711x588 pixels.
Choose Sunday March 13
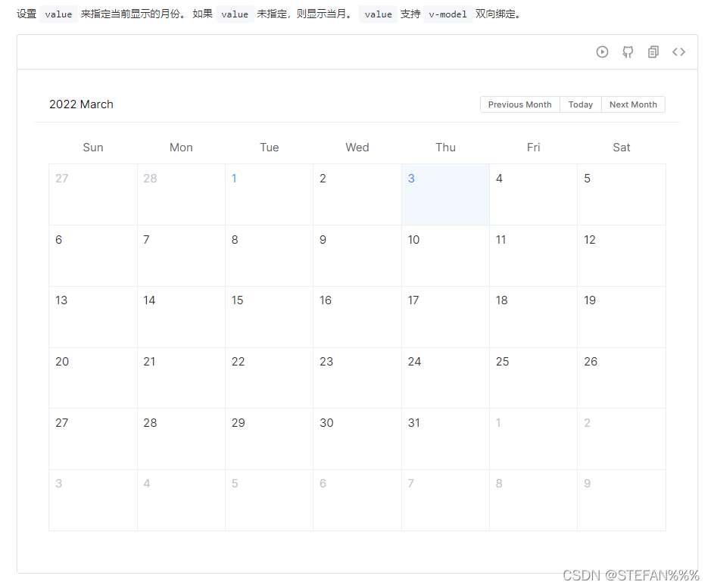click(93, 317)
